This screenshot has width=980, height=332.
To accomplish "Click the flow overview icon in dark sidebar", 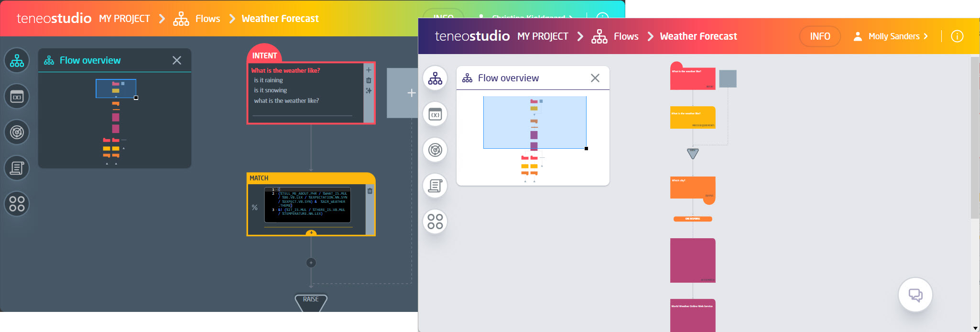I will pyautogui.click(x=17, y=61).
